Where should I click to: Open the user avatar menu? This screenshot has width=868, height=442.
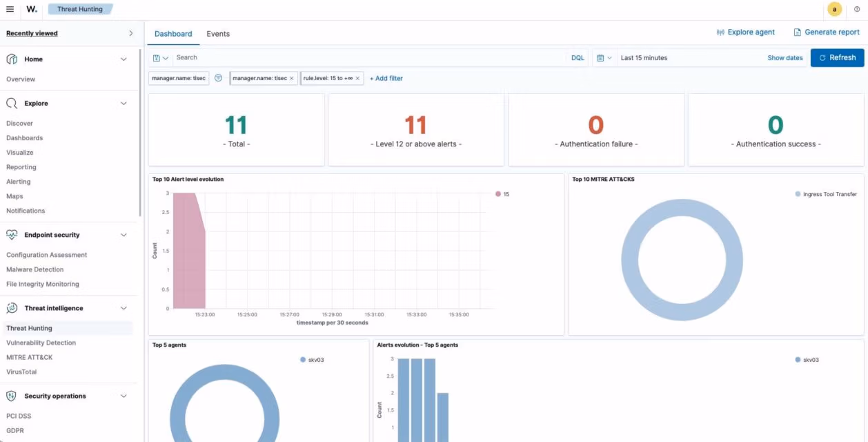point(835,9)
